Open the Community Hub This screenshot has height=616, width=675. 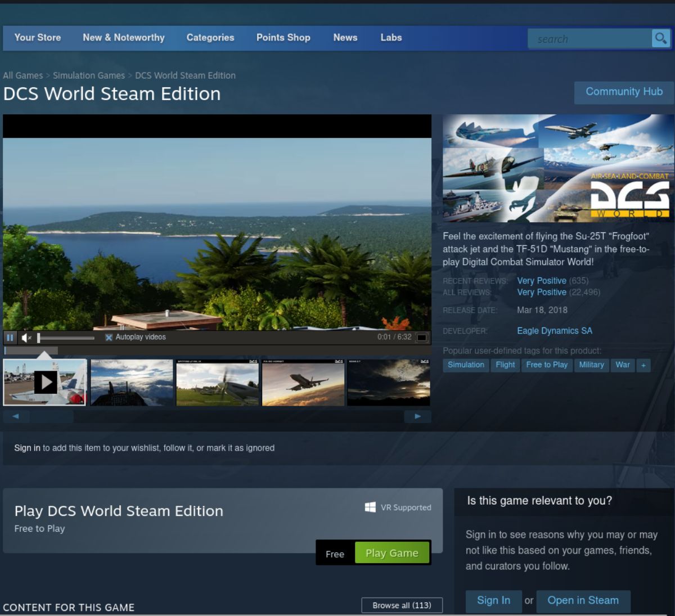624,92
